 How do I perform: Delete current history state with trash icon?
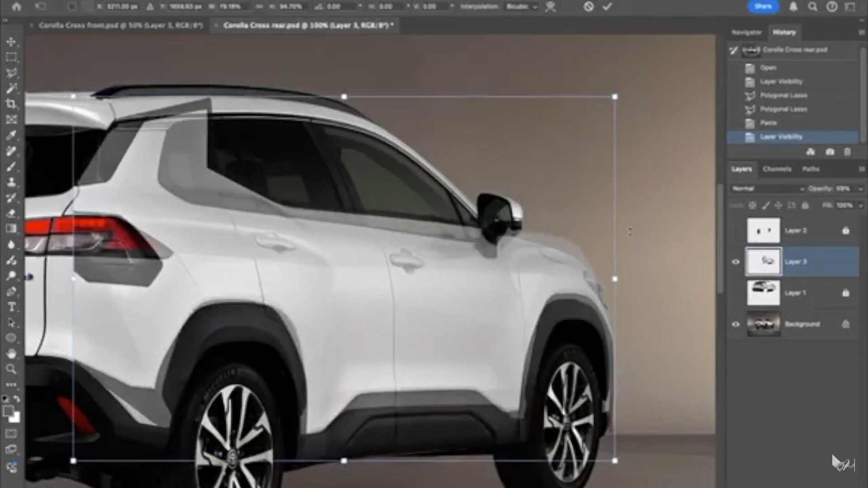pos(847,152)
